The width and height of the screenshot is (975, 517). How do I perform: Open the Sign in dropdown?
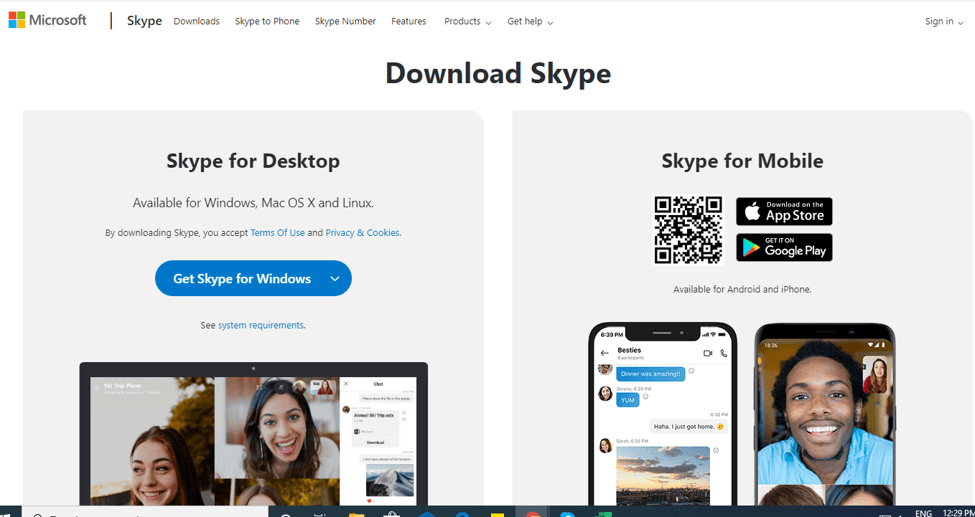[943, 21]
